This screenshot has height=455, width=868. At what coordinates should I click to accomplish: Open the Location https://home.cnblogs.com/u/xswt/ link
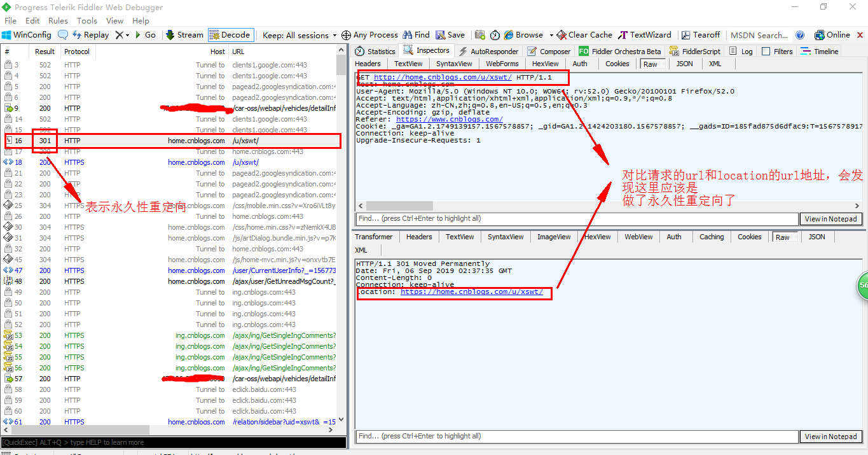(472, 292)
